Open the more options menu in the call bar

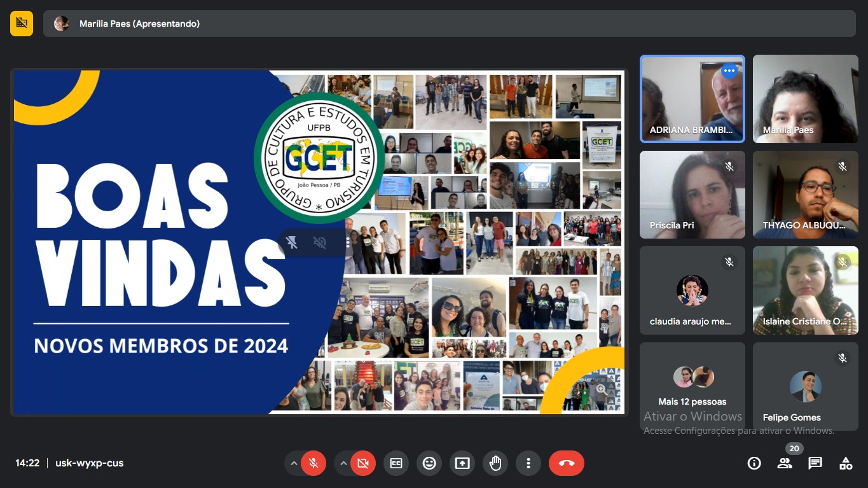click(x=528, y=463)
